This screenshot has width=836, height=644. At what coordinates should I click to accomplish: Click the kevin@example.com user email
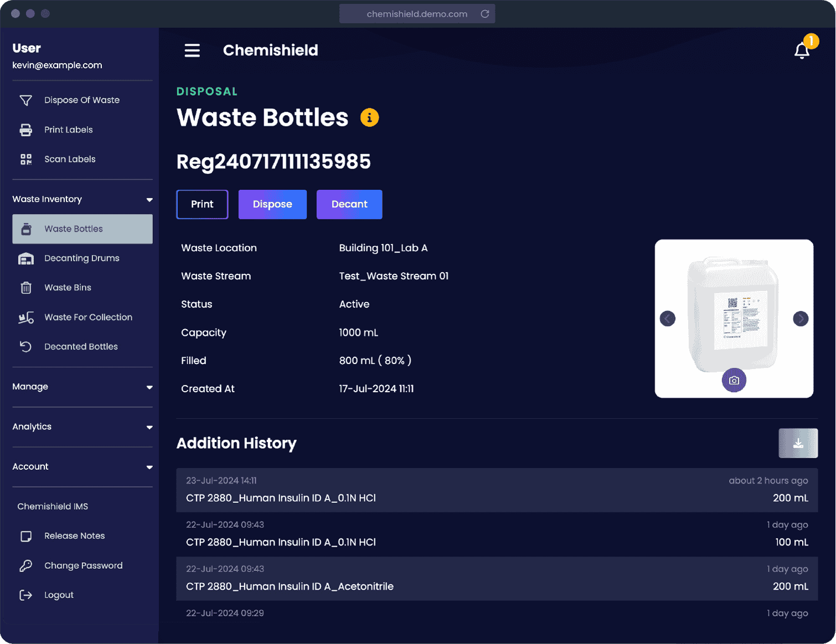pos(58,65)
